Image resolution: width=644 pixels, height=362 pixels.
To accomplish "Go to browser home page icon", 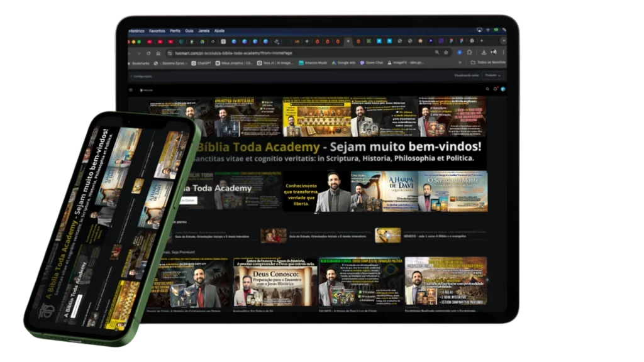I will click(158, 53).
